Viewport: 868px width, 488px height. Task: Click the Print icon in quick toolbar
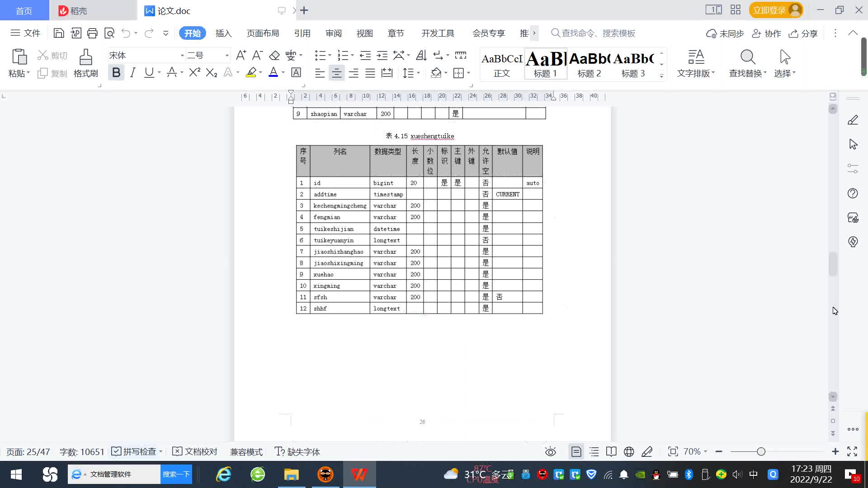pyautogui.click(x=92, y=33)
